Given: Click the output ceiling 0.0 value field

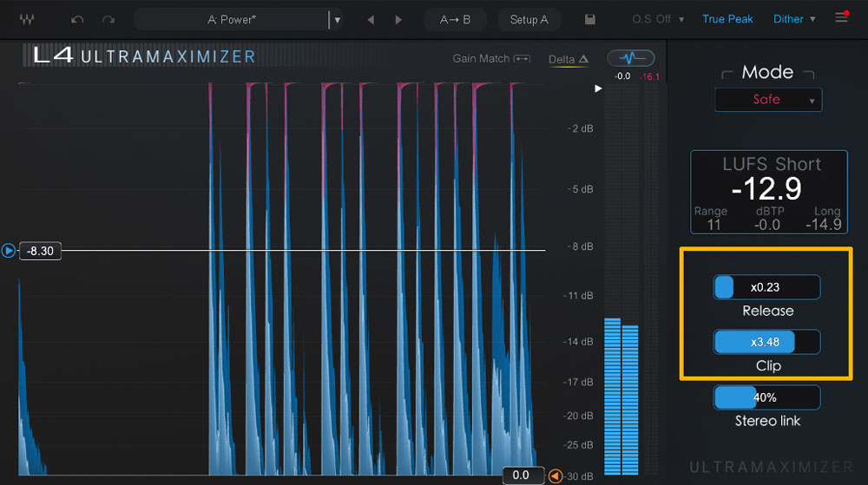Looking at the screenshot, I should click(x=521, y=475).
